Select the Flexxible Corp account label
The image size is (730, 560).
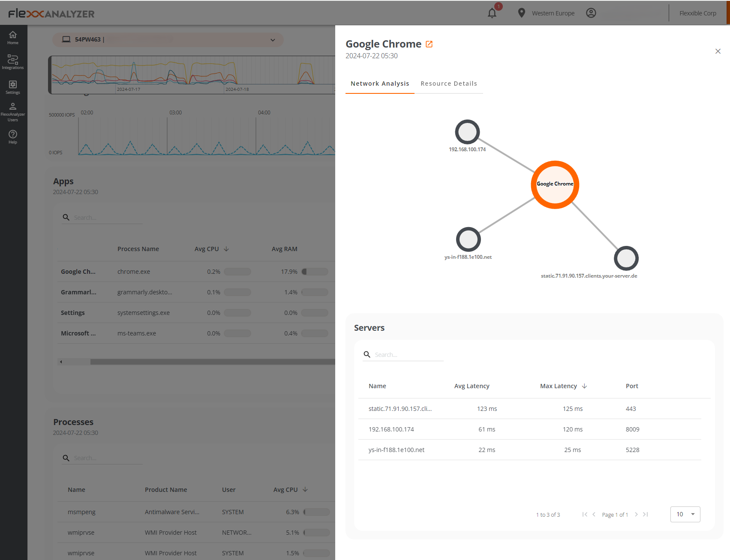[697, 13]
